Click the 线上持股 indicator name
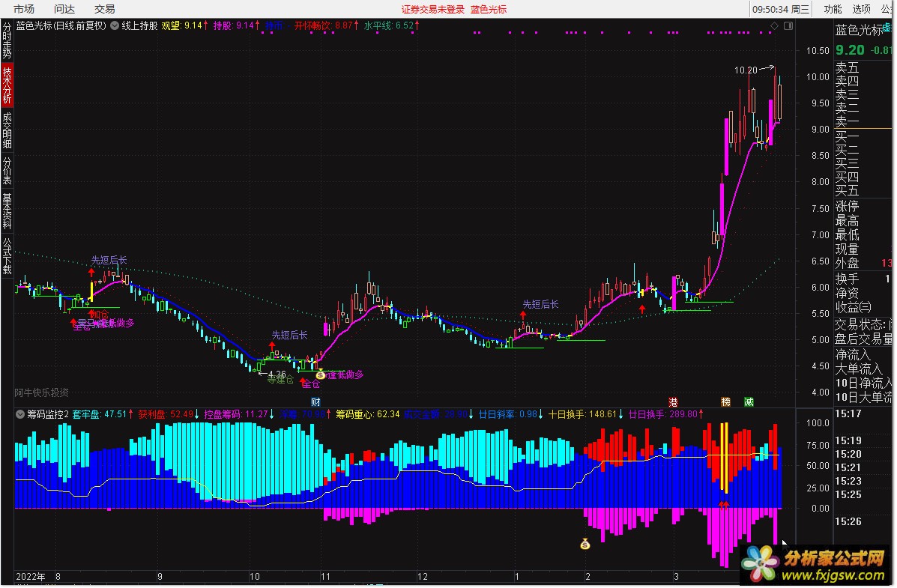The width and height of the screenshot is (897, 588). [139, 25]
